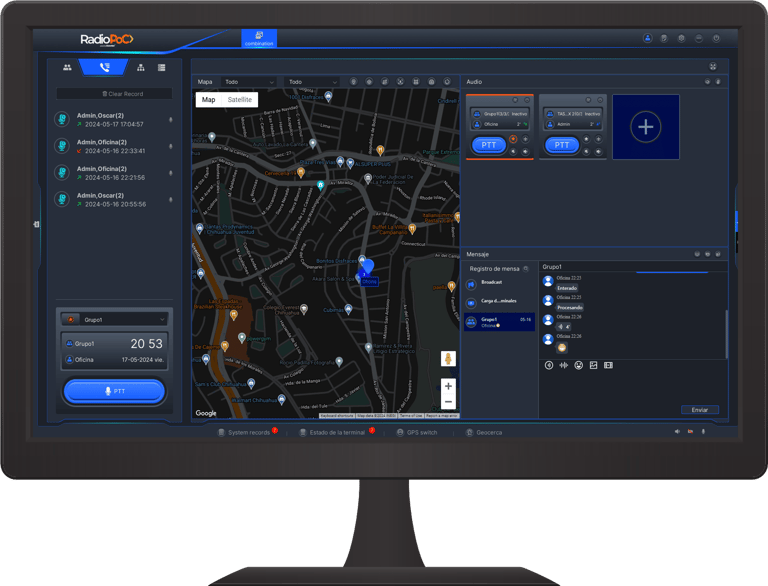Click the last icon in the Audio panel header
Screen dimensions: 768x586
718,82
